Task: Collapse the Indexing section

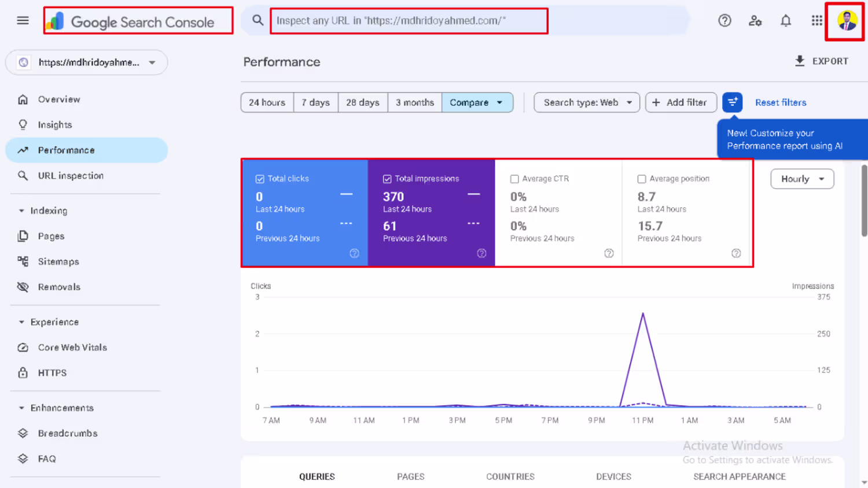Action: point(43,211)
